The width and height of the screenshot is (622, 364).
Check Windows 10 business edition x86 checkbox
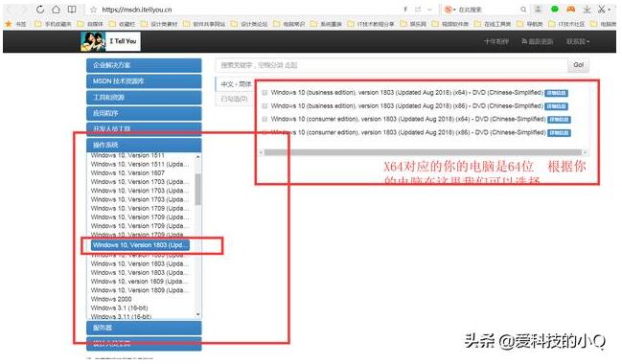coord(265,106)
